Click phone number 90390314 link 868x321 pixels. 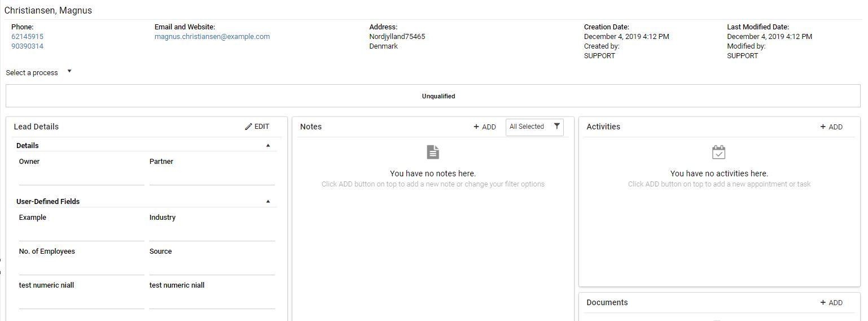click(x=27, y=46)
